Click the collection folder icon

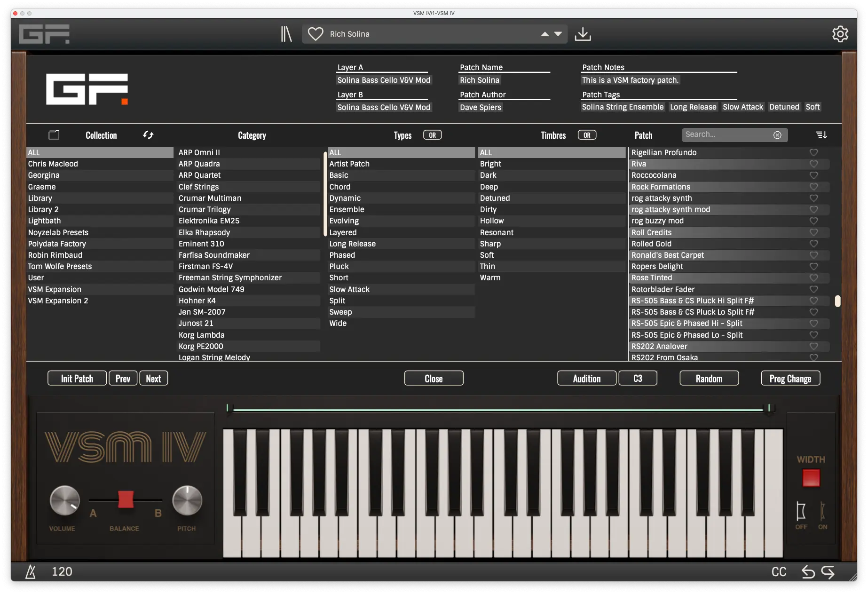(54, 135)
